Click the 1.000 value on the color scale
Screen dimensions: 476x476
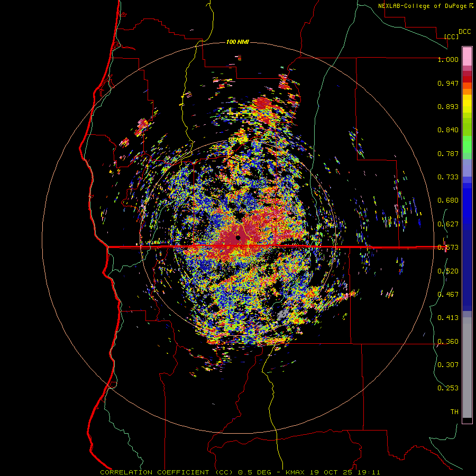coord(448,59)
